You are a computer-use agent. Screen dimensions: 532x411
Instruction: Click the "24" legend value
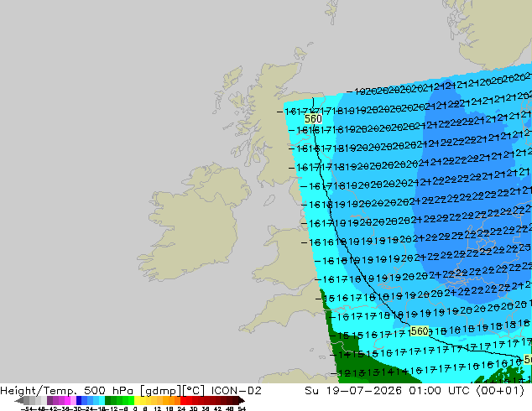(181, 408)
